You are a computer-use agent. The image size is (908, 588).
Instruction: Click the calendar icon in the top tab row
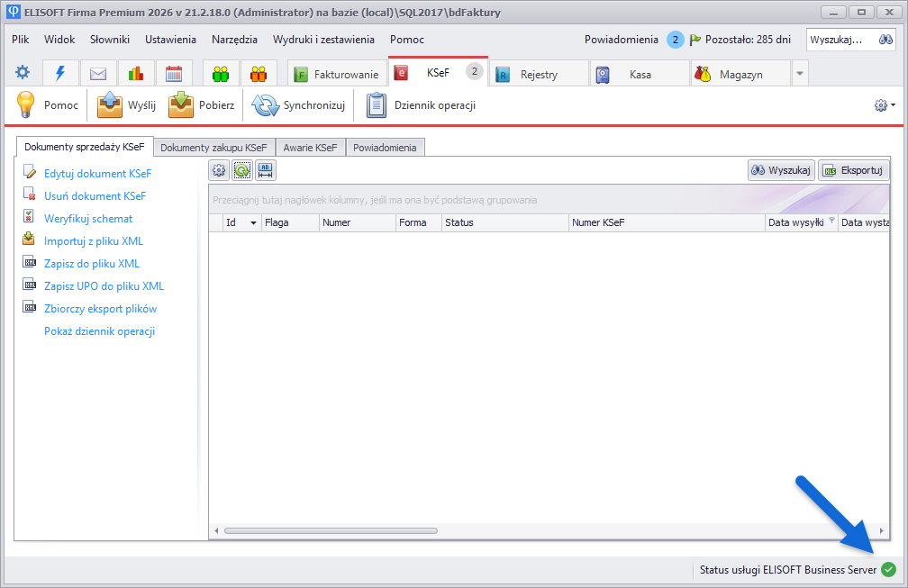(x=174, y=74)
